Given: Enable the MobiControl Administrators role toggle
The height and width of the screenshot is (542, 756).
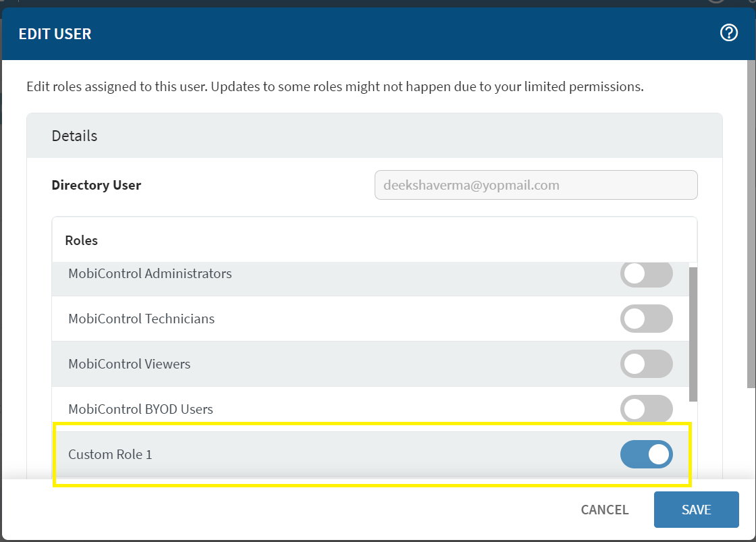Looking at the screenshot, I should click(646, 274).
